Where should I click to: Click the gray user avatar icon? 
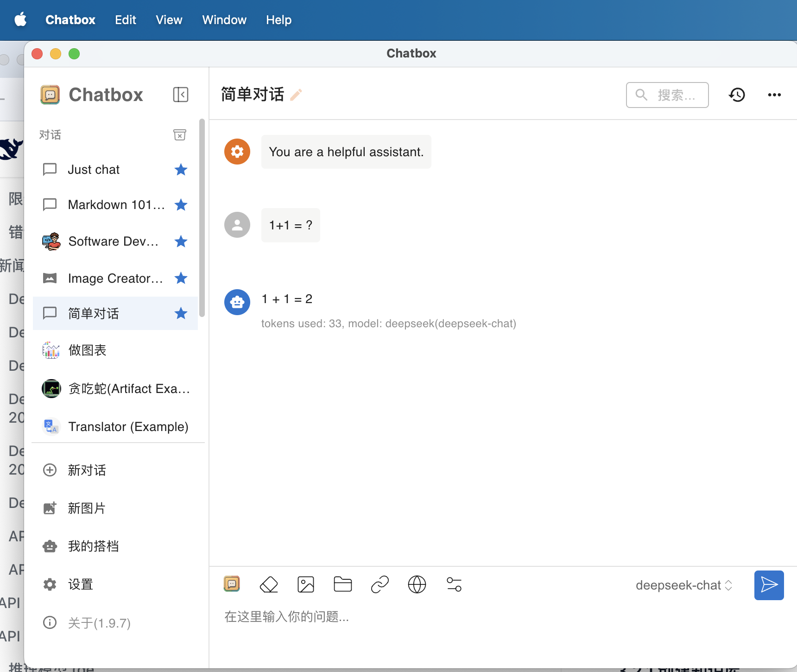click(237, 225)
